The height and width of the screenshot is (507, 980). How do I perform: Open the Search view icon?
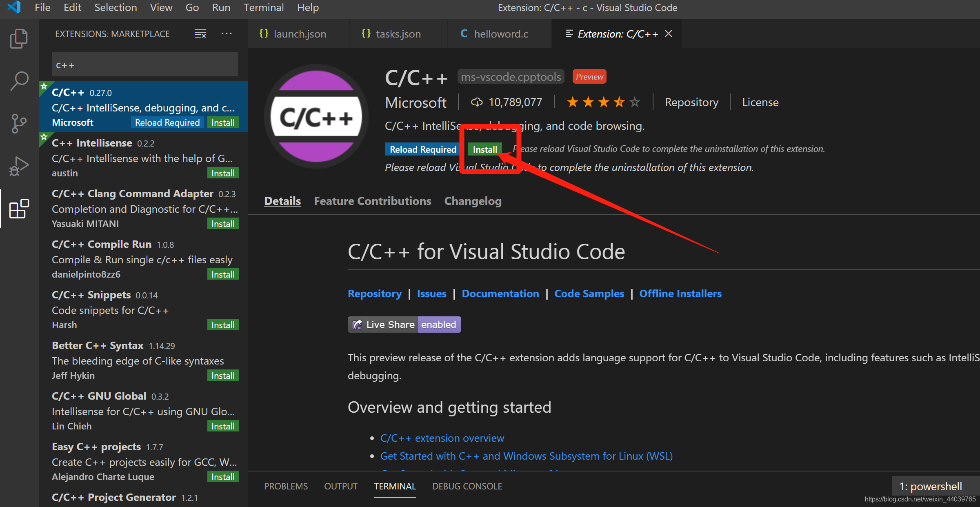pos(19,81)
